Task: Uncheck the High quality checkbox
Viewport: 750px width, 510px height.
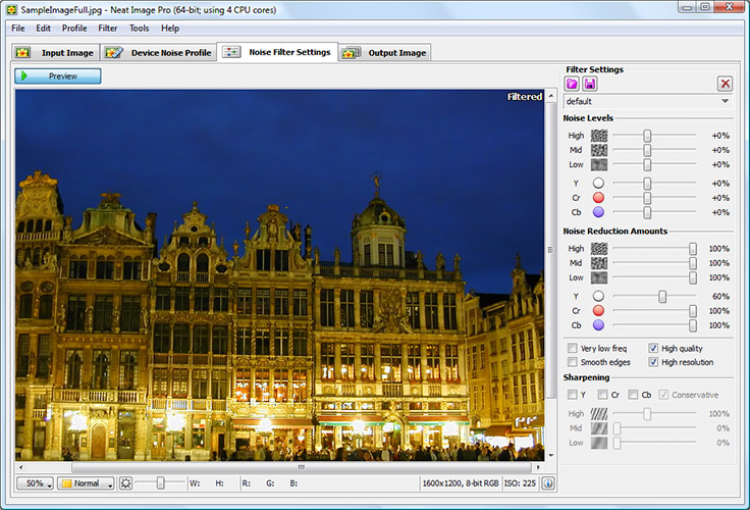Action: tap(654, 348)
